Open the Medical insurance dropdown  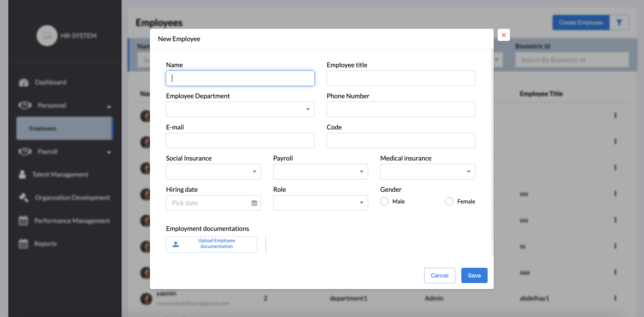click(x=427, y=172)
